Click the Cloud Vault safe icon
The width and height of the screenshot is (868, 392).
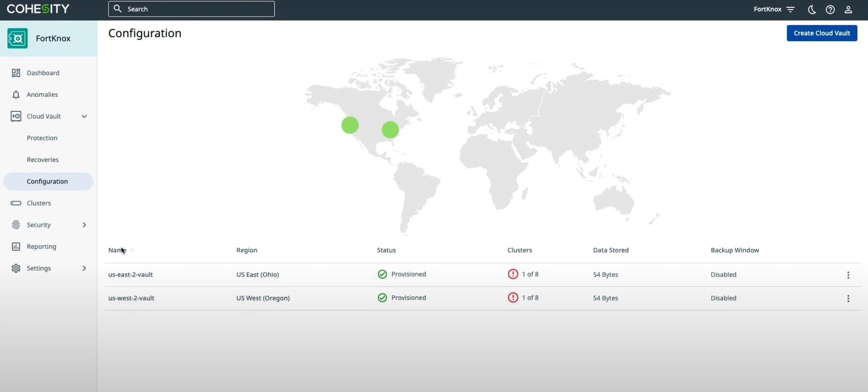(x=16, y=116)
